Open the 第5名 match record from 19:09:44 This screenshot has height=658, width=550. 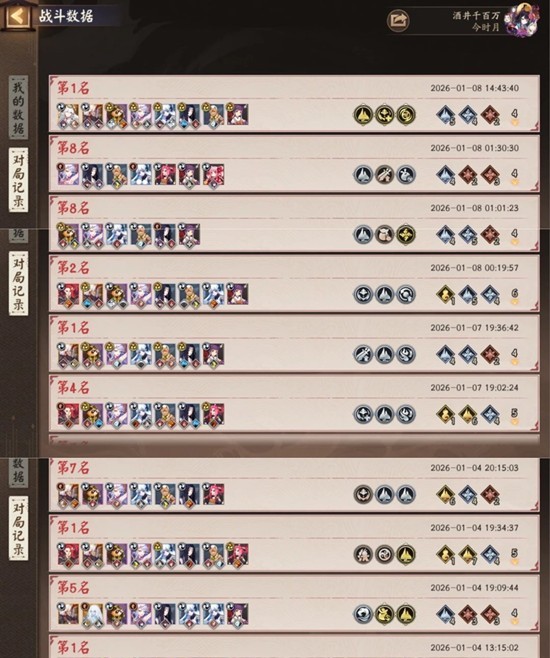[x=294, y=603]
